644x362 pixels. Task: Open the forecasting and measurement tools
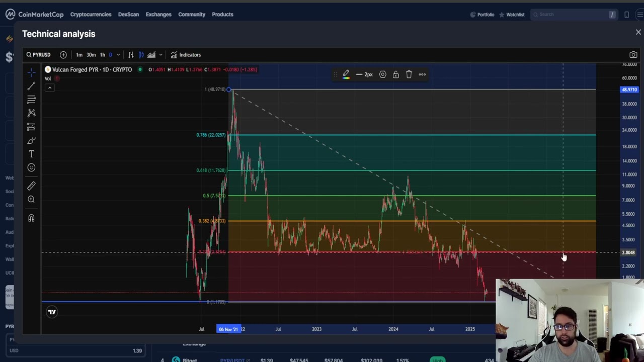coord(31,127)
